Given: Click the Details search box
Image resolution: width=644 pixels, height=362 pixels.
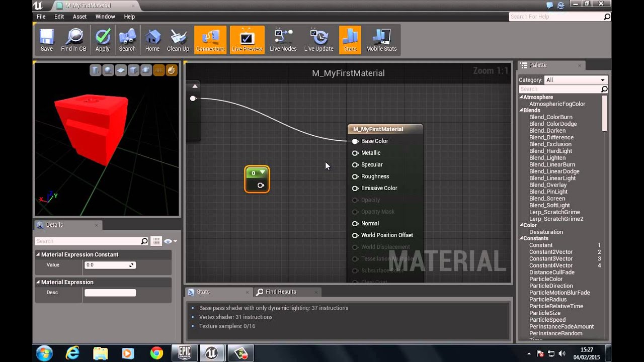Looking at the screenshot, I should (92, 241).
